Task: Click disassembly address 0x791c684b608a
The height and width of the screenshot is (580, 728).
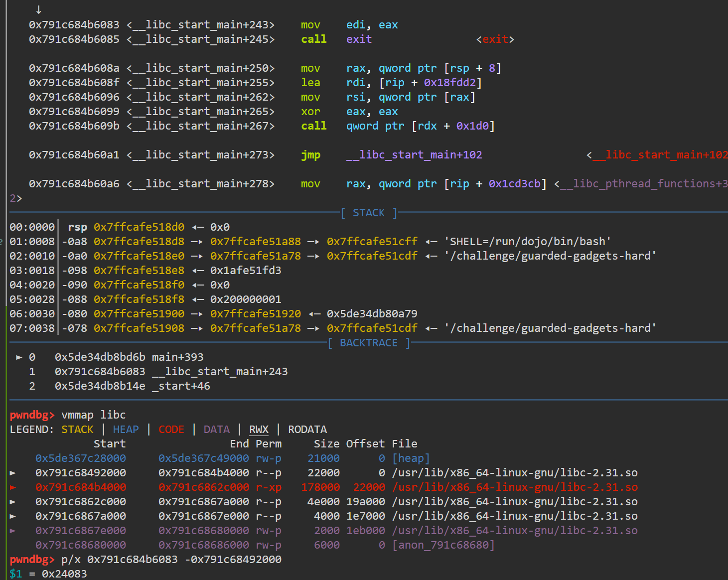Action: pyautogui.click(x=74, y=68)
